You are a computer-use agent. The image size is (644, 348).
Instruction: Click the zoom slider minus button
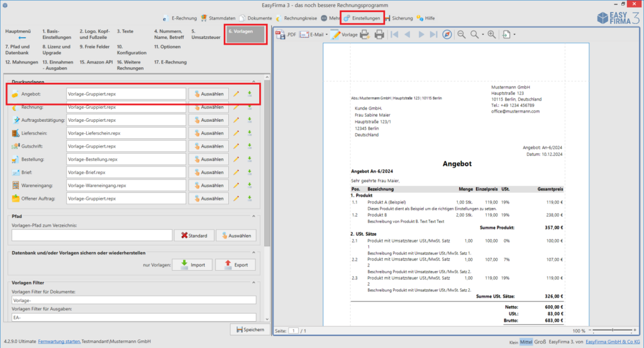(x=590, y=330)
